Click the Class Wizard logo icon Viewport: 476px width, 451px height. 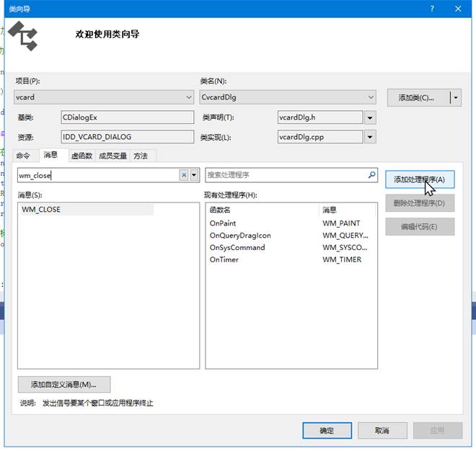coord(27,37)
